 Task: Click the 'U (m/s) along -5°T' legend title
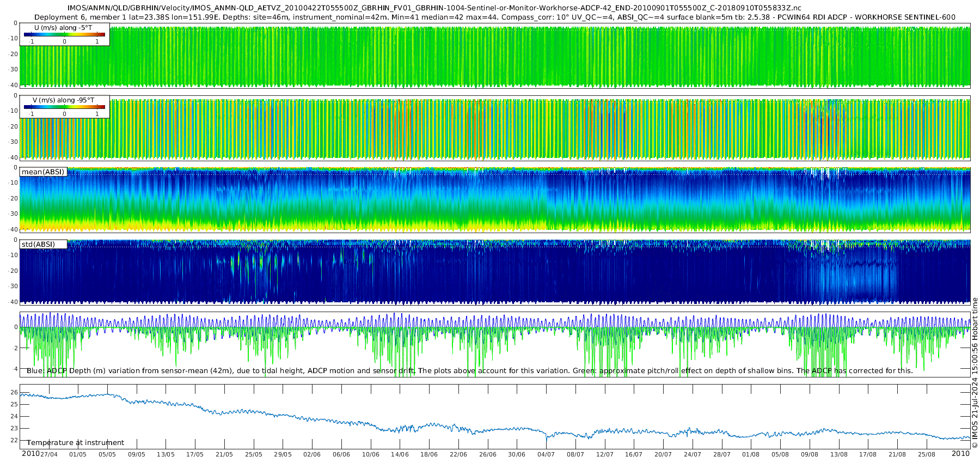63,28
